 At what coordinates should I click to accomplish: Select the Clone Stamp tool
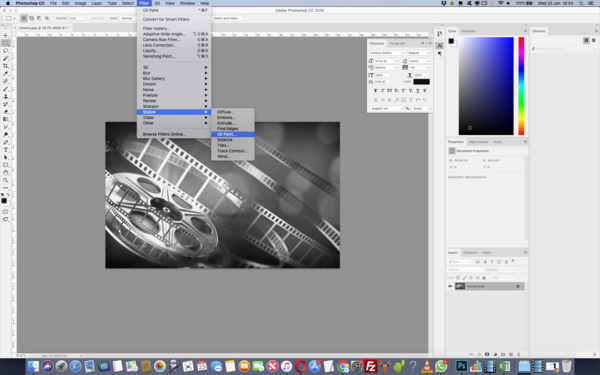coord(6,96)
